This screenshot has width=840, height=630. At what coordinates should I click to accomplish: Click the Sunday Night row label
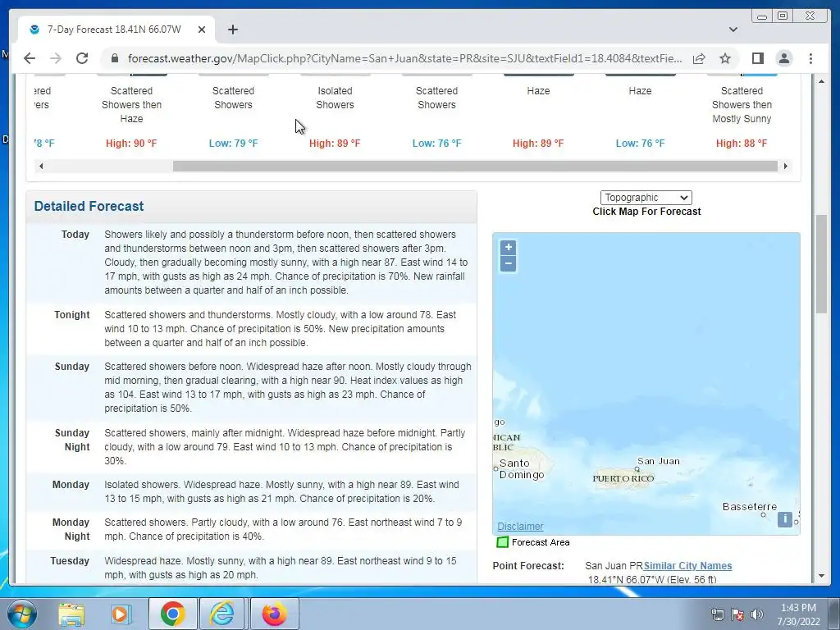point(72,440)
